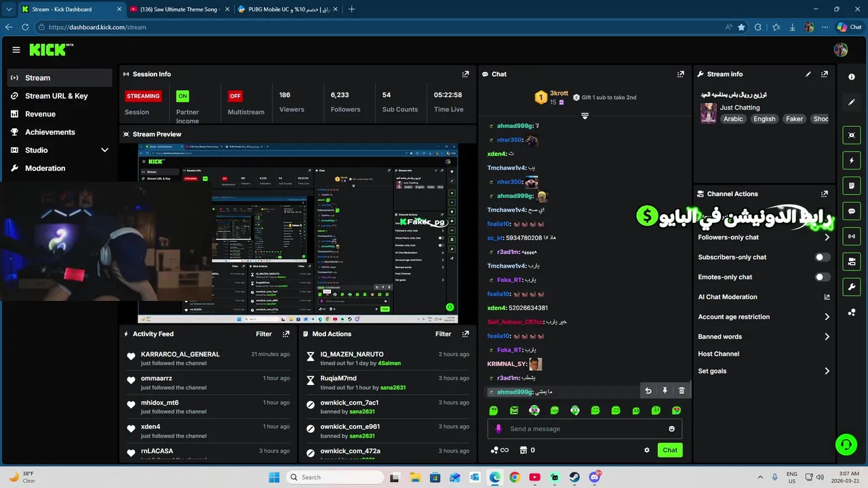
Task: Open chat settings gear icon
Action: click(x=646, y=450)
